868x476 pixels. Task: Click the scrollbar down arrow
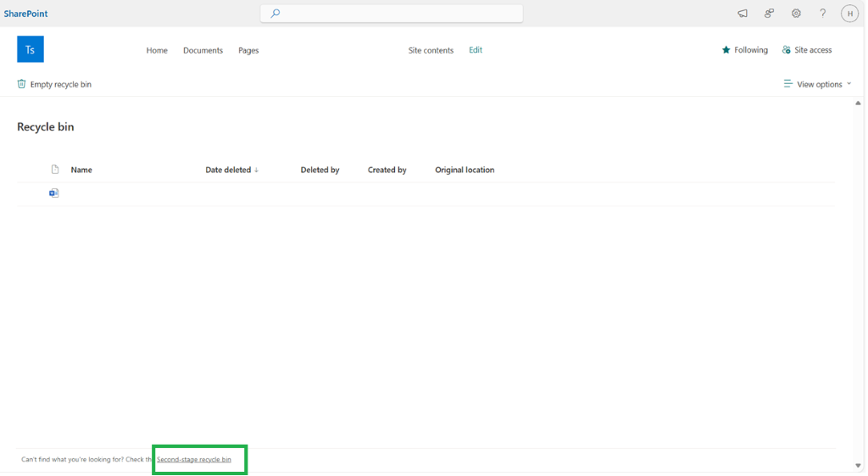pos(858,466)
